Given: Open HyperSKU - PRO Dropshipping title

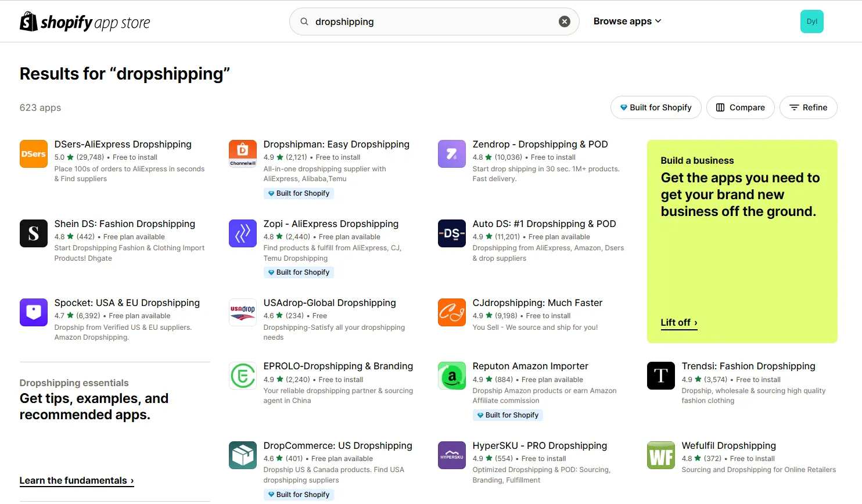Looking at the screenshot, I should coord(540,446).
